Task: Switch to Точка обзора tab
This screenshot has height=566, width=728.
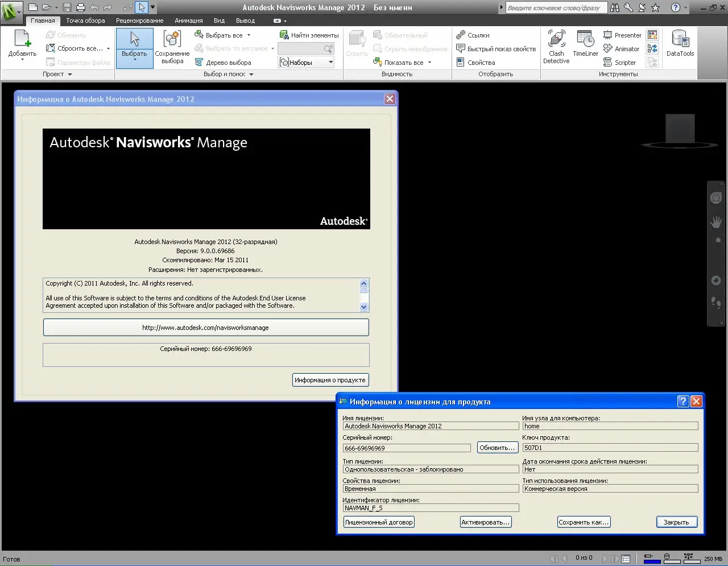Action: point(85,20)
